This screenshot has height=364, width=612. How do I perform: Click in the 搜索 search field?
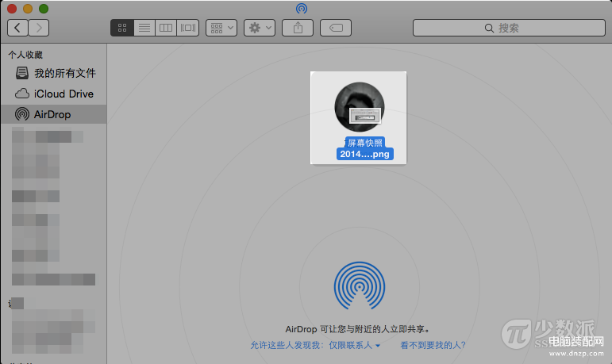point(509,28)
